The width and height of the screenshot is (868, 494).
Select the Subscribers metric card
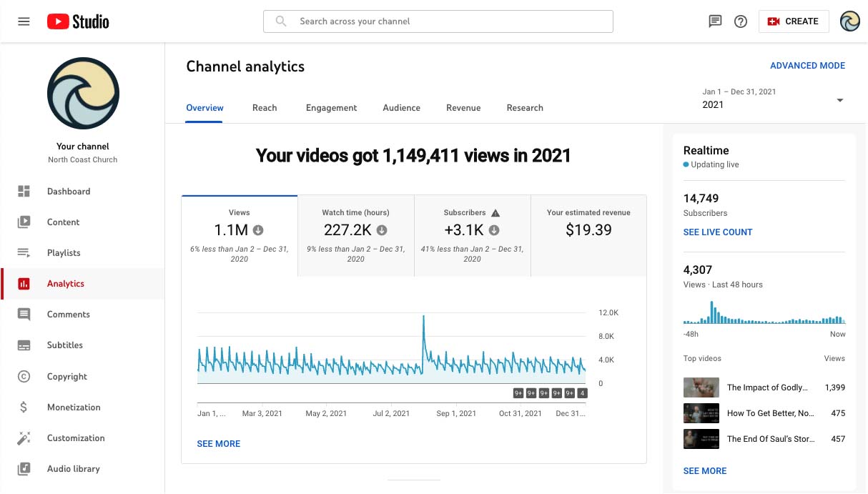473,236
